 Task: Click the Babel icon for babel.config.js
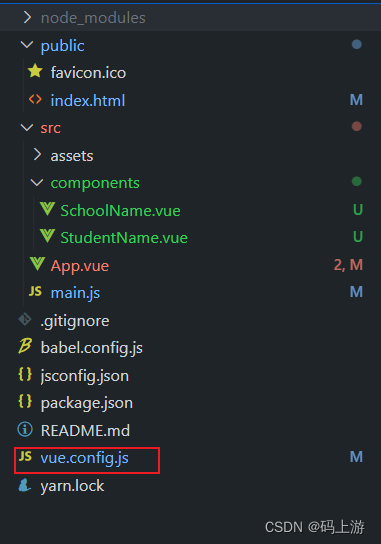(x=25, y=346)
